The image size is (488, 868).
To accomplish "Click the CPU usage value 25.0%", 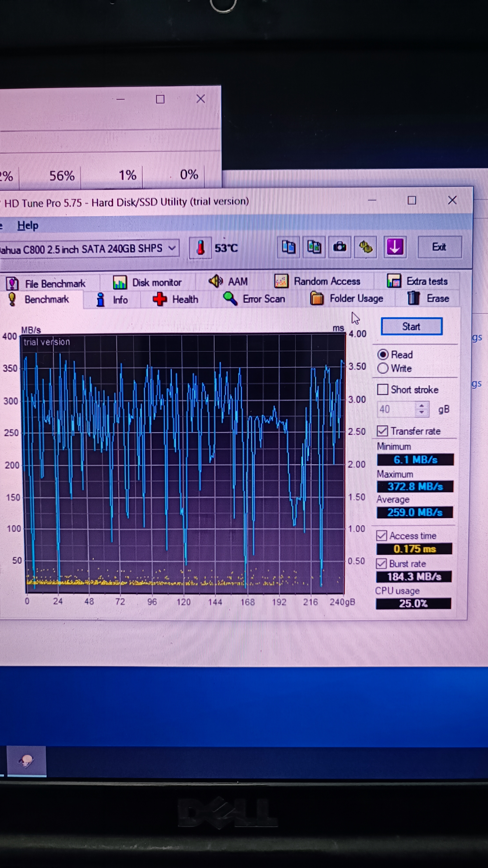I will point(413,603).
